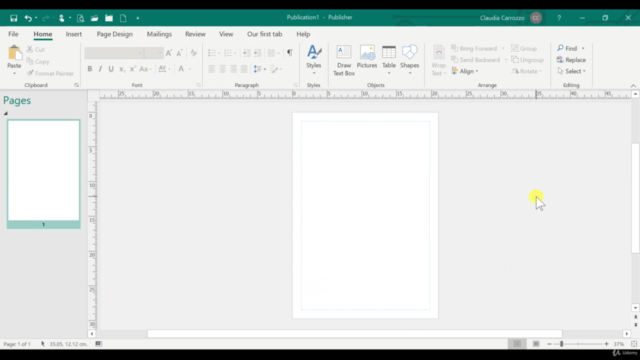Toggle Bold formatting
This screenshot has width=640, height=360.
90,69
